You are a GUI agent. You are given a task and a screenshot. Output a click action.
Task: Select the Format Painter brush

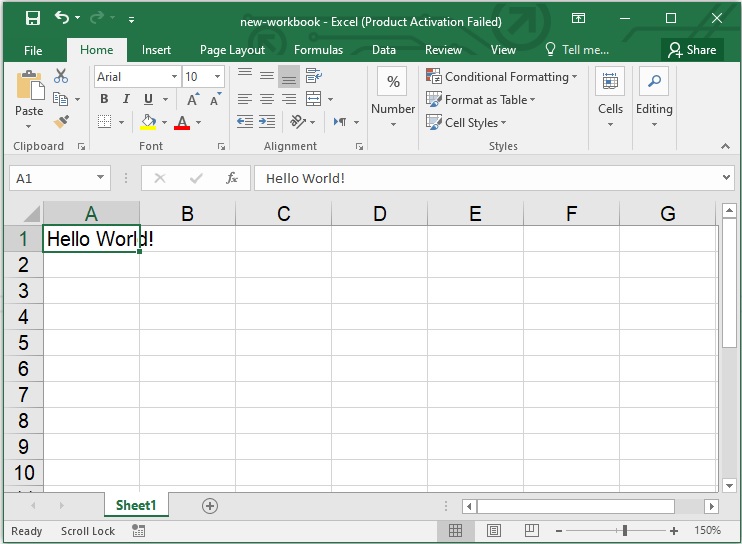[61, 122]
